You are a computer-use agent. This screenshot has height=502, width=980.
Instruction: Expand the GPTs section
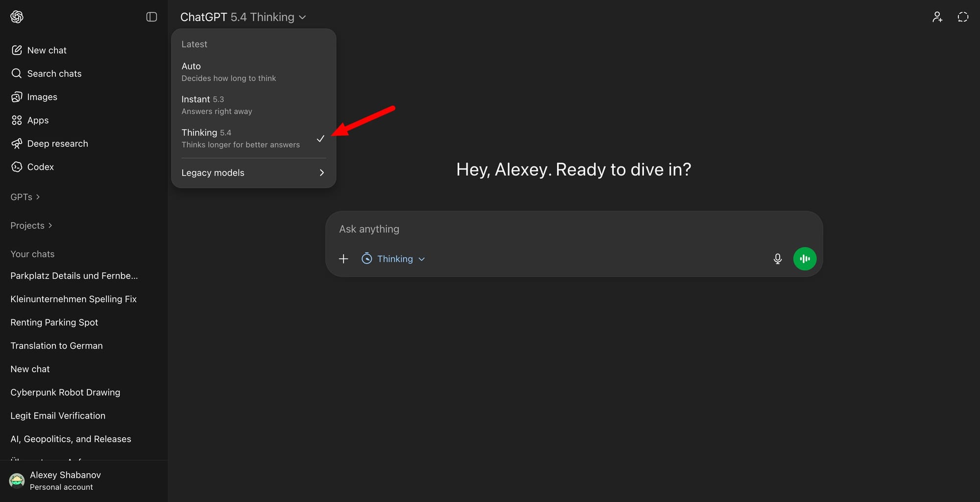[25, 197]
